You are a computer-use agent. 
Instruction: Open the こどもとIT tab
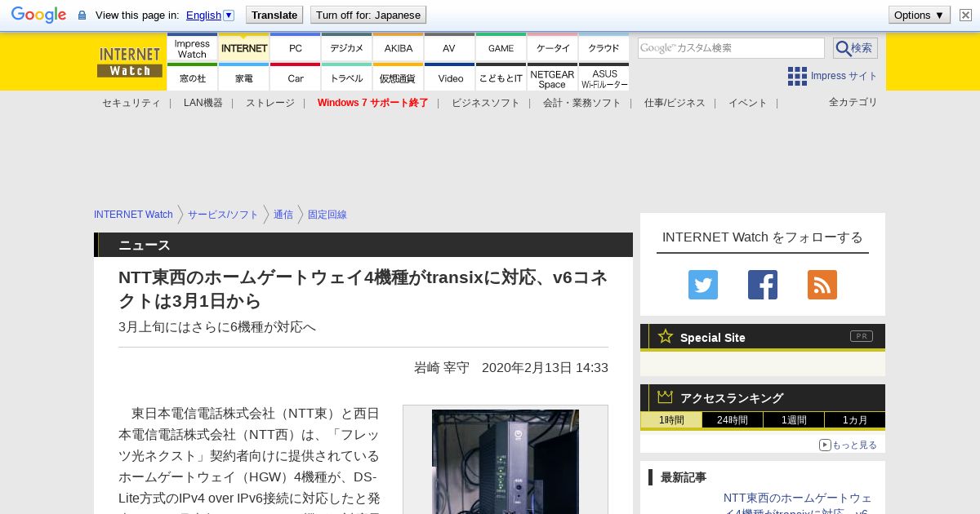pyautogui.click(x=501, y=78)
